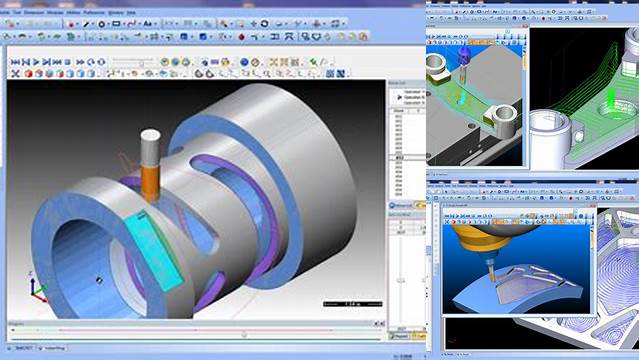Click the fast-forward double-arrow simulation icon
Image resolution: width=639 pixels, height=360 pixels.
pyautogui.click(x=80, y=62)
